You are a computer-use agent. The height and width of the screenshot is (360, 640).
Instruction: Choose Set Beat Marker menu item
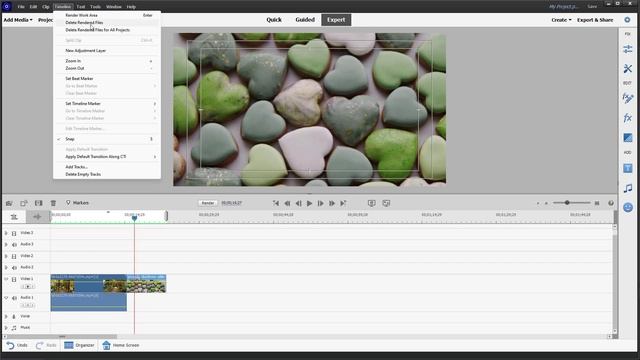click(79, 78)
